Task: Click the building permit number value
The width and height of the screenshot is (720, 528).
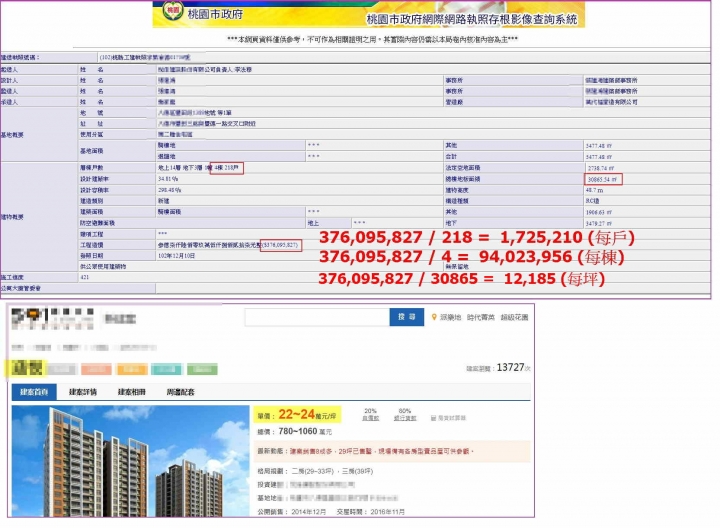Action: (145, 57)
